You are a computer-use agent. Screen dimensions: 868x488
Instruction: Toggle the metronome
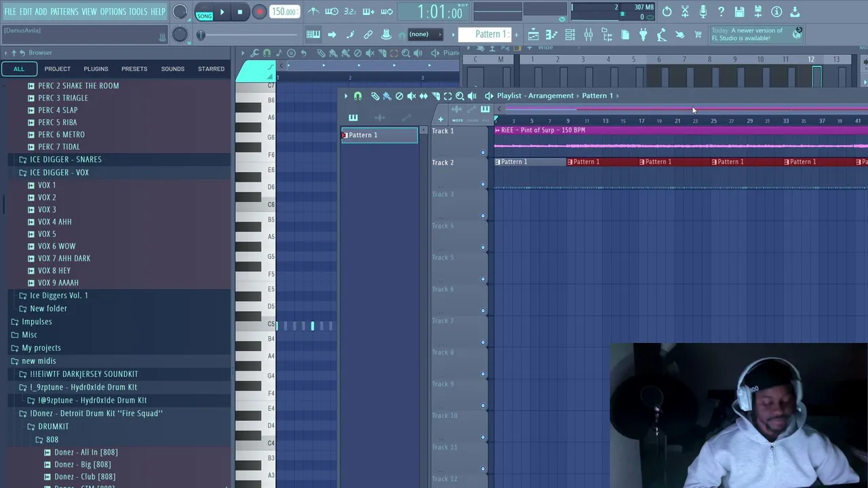(314, 12)
